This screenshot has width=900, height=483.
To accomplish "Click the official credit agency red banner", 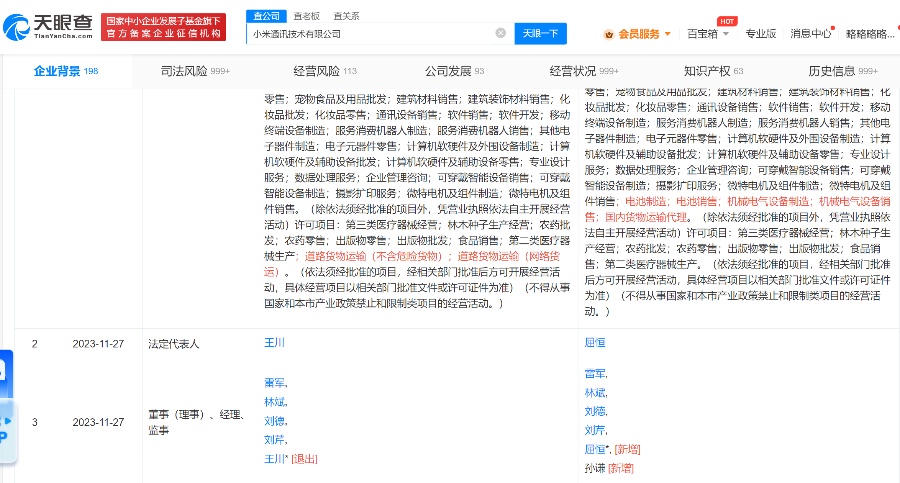I will 164,27.
